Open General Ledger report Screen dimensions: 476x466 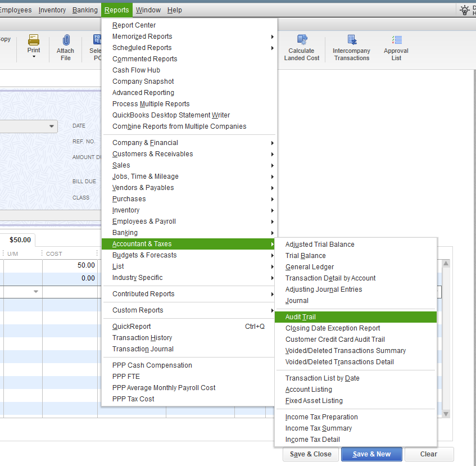point(356,267)
